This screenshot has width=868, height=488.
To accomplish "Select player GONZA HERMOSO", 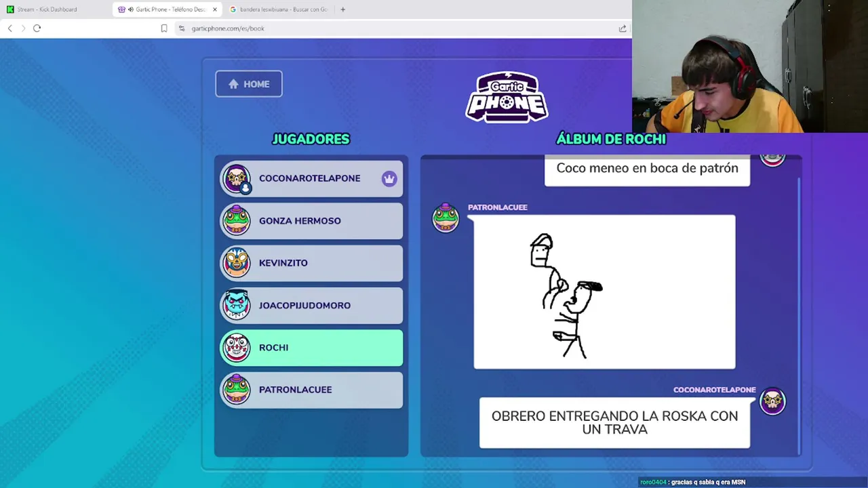I will coord(311,221).
